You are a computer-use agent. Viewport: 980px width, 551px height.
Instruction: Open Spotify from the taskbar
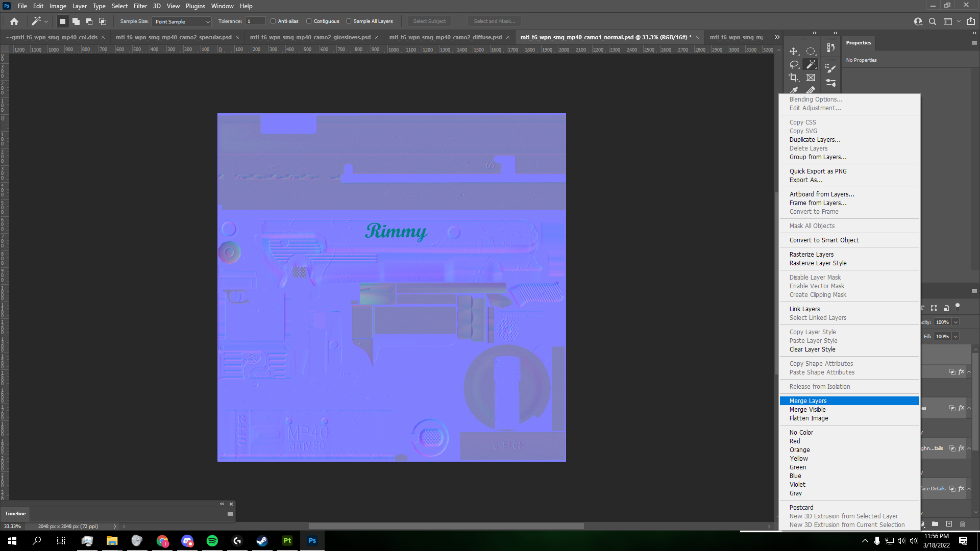click(x=212, y=541)
